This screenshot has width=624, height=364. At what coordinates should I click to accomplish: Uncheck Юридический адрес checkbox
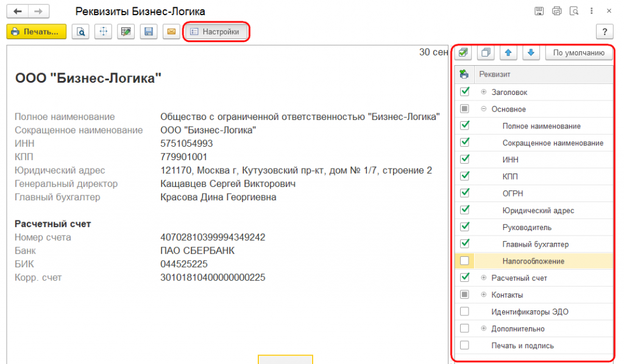(464, 210)
